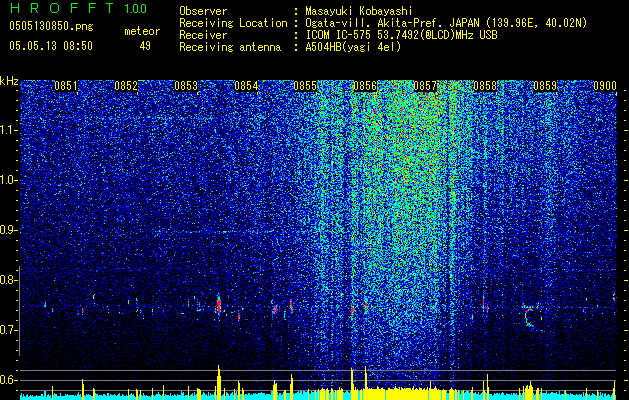Screen dimensions: 629x400
Task: Click the 0.9 kHz axis label
Action: point(9,230)
